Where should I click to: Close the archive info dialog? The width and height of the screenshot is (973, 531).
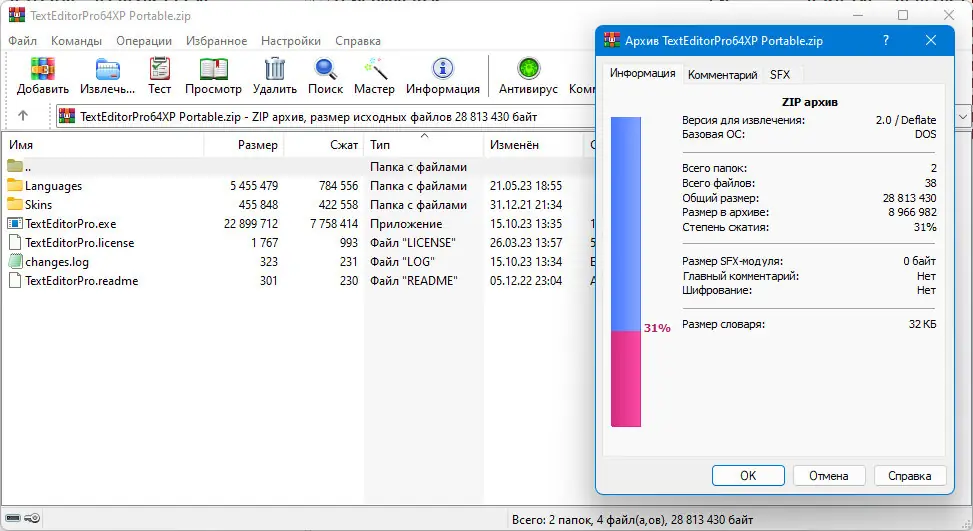coord(931,40)
